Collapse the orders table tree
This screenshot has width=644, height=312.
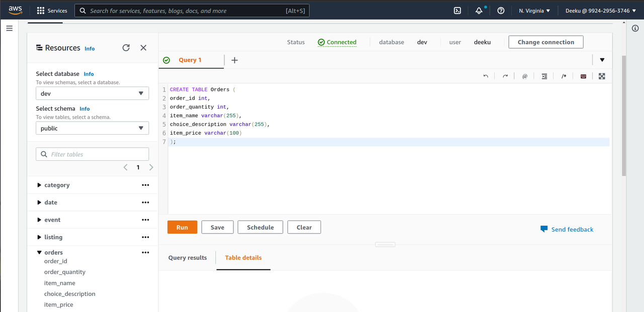click(39, 253)
